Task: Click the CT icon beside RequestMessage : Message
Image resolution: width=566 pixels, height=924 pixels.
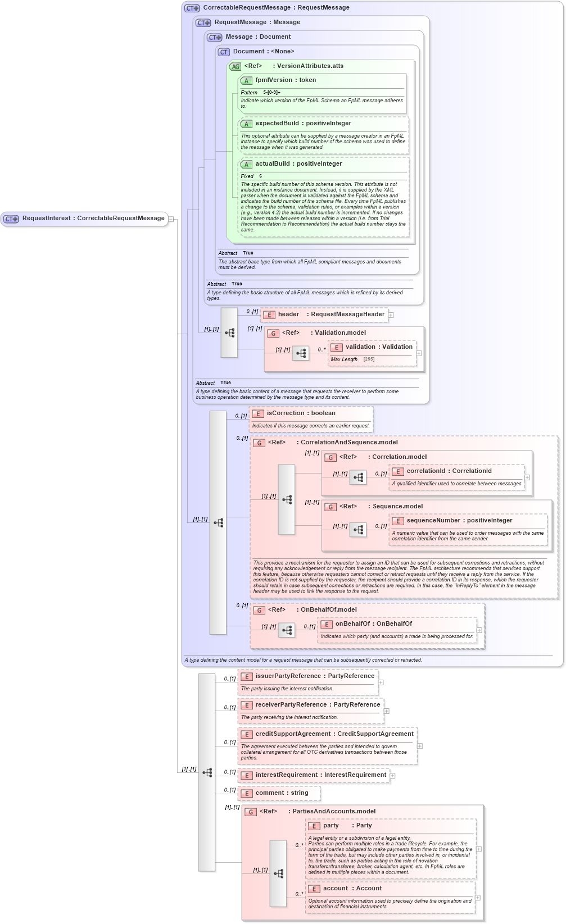Action: pyautogui.click(x=203, y=23)
